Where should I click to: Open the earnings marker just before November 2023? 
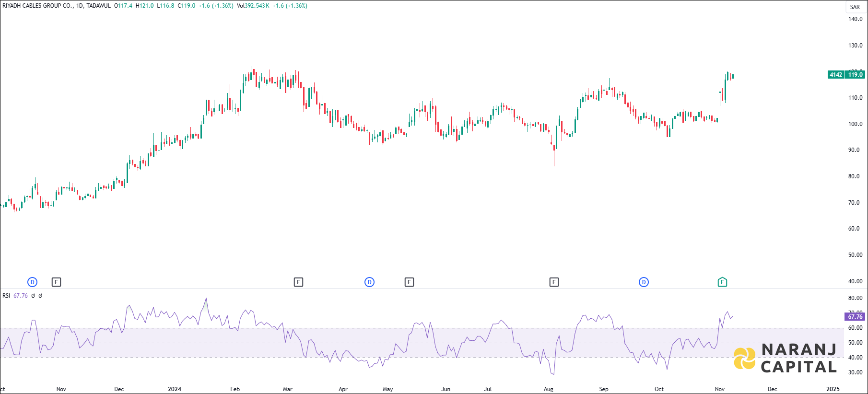pyautogui.click(x=56, y=282)
